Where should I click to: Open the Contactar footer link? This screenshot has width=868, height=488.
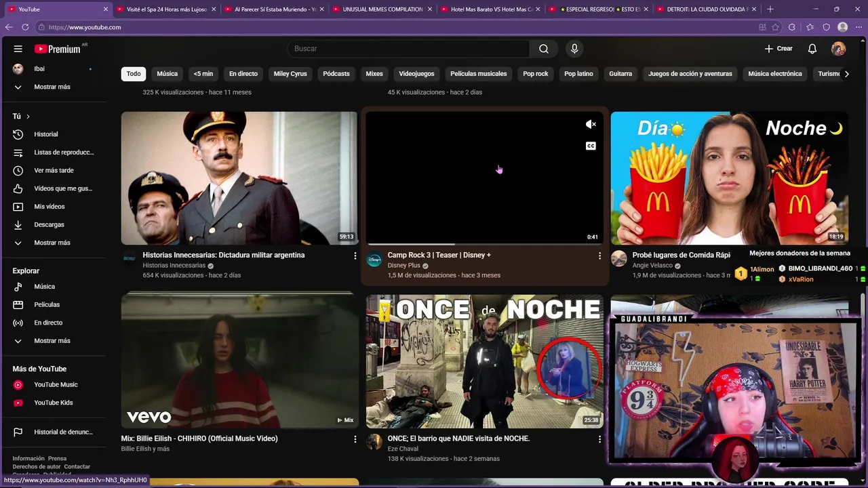click(77, 467)
